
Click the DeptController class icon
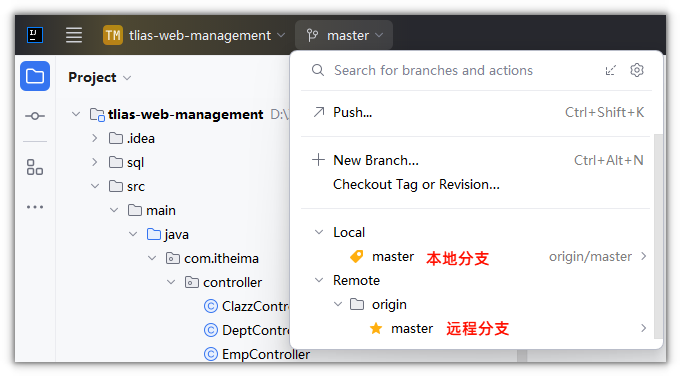[211, 330]
